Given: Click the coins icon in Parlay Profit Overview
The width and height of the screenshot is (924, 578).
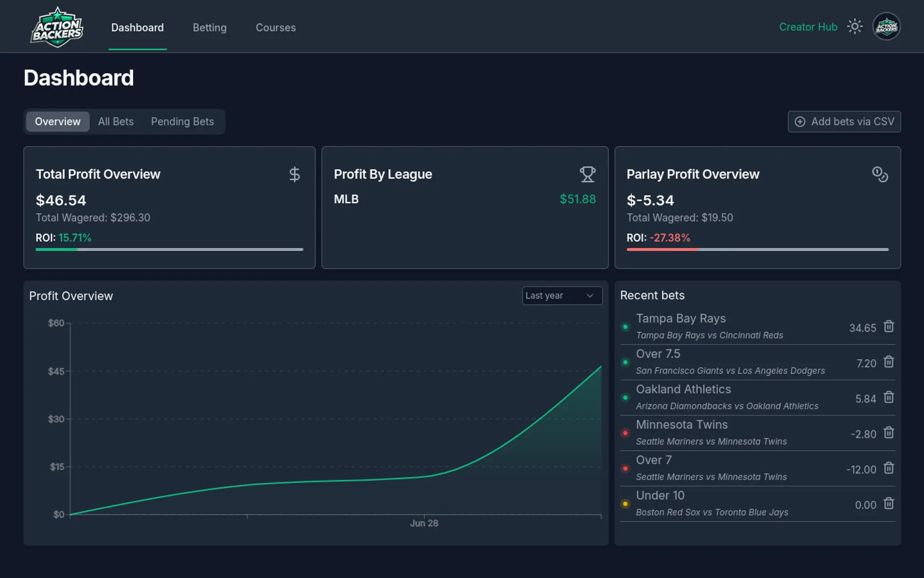Looking at the screenshot, I should (880, 174).
